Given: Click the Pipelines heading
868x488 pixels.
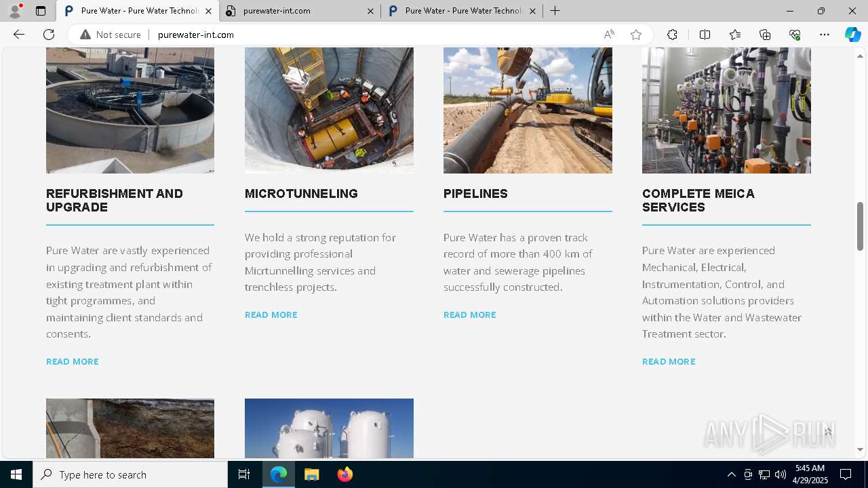Looking at the screenshot, I should (475, 194).
